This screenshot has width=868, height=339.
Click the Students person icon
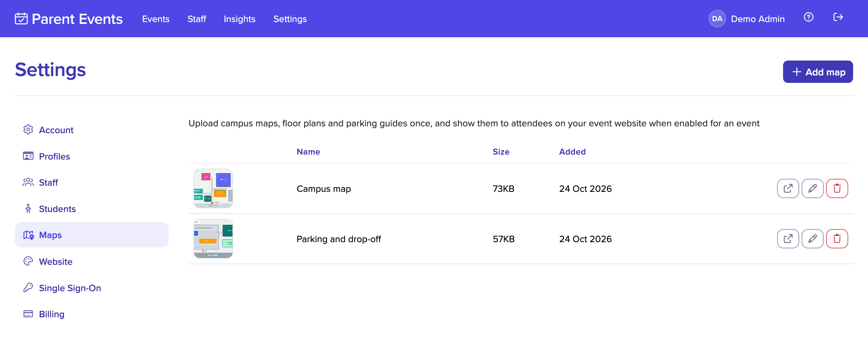tap(28, 208)
